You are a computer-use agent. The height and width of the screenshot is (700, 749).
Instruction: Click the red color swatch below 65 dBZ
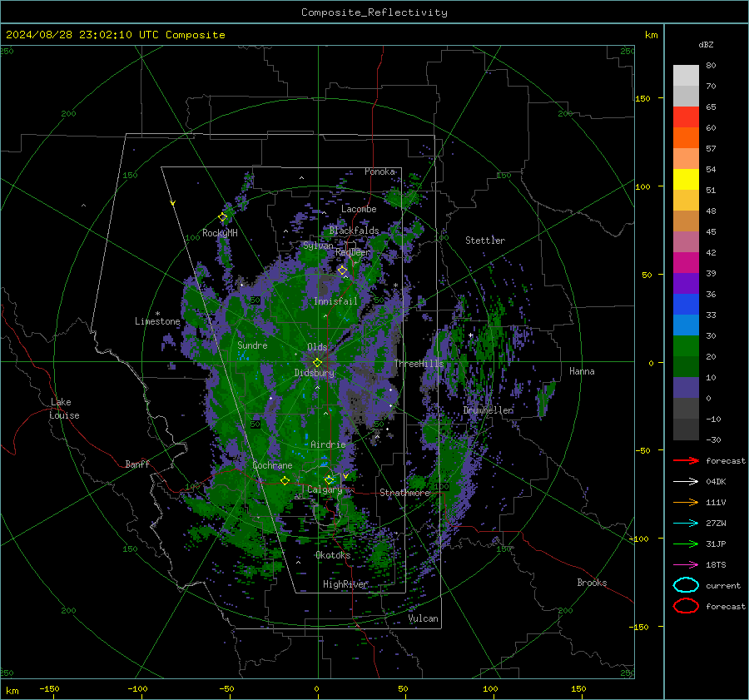(686, 117)
